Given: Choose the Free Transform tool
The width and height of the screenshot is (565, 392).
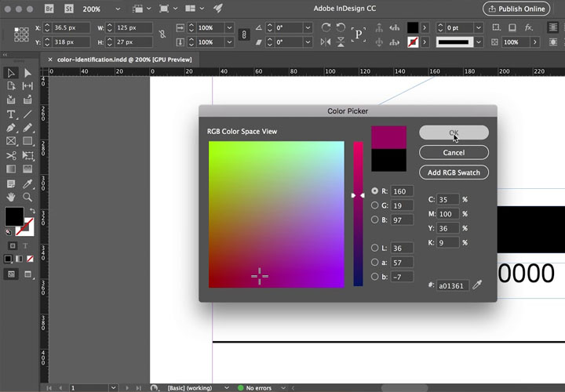Looking at the screenshot, I should point(27,155).
